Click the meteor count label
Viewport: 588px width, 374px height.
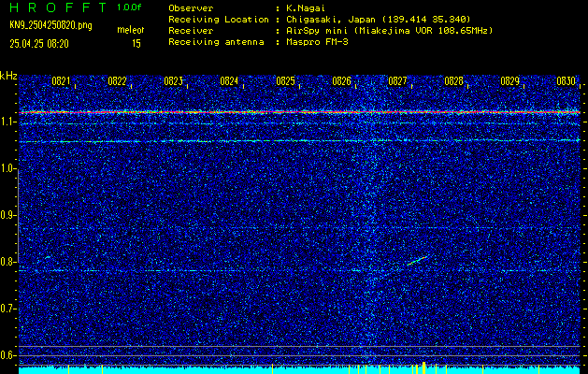coord(130,30)
